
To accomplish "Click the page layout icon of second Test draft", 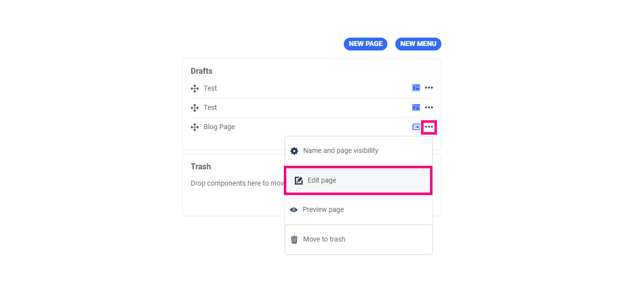I will click(416, 107).
